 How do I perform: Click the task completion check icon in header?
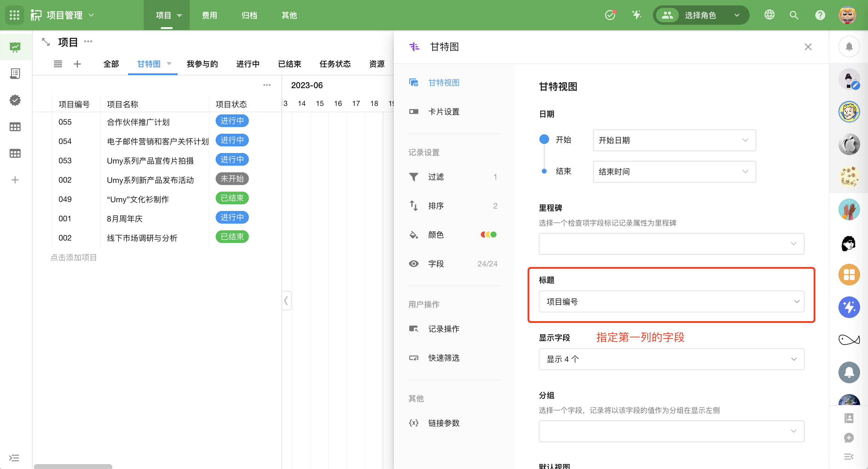tap(610, 15)
